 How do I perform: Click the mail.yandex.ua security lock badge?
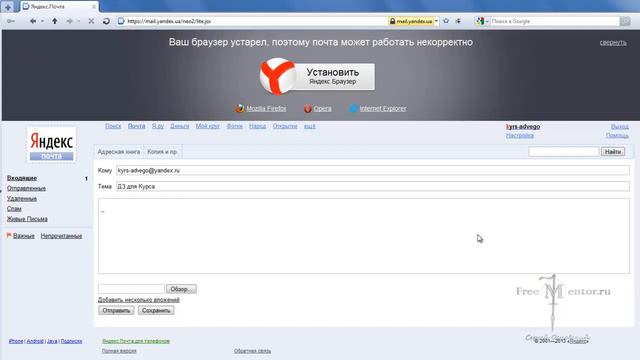(411, 21)
